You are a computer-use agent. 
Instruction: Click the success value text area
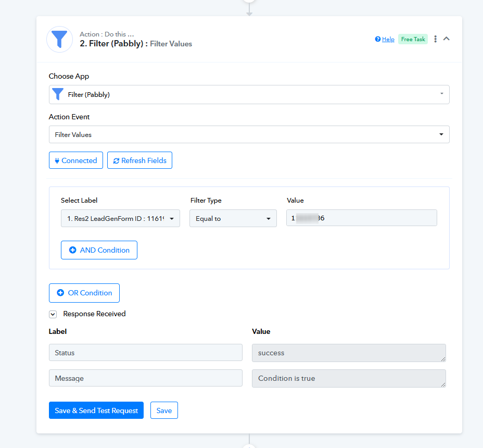tap(348, 353)
